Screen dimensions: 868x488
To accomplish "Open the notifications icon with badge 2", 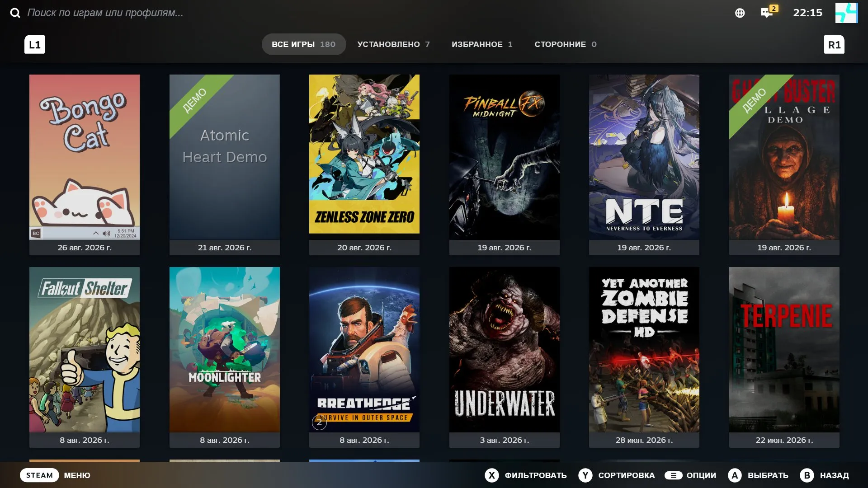I will coord(769,12).
